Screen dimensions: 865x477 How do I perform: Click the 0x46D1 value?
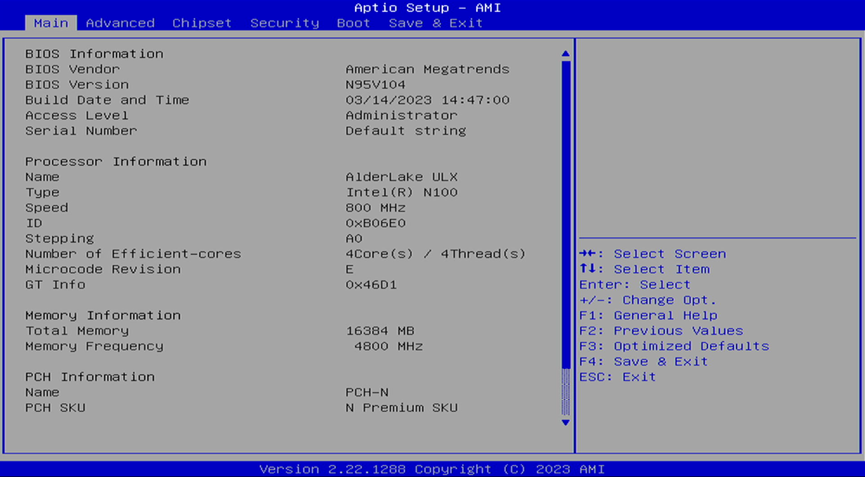(371, 285)
